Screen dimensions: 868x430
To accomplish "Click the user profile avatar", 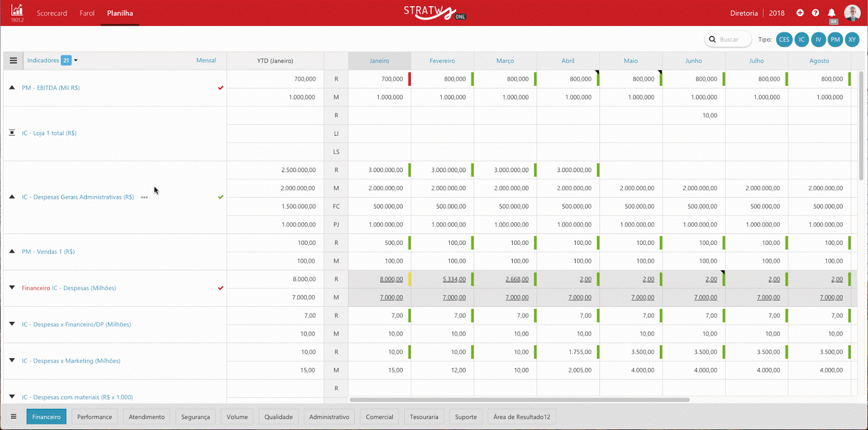I will (852, 13).
